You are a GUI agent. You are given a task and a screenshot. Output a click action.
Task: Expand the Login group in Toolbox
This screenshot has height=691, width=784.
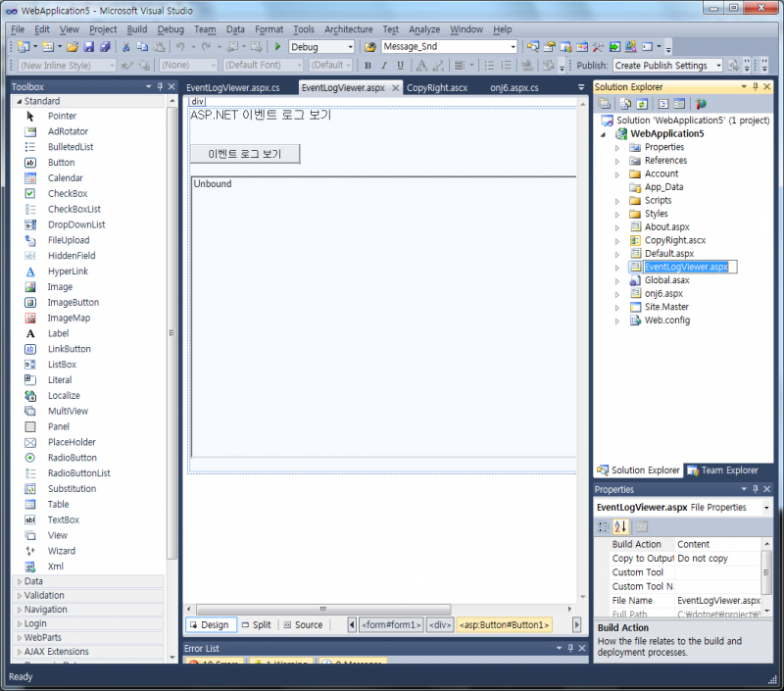coord(20,623)
